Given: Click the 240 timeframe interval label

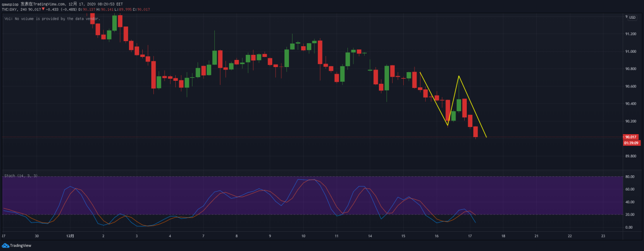Looking at the screenshot, I should click(23, 9).
